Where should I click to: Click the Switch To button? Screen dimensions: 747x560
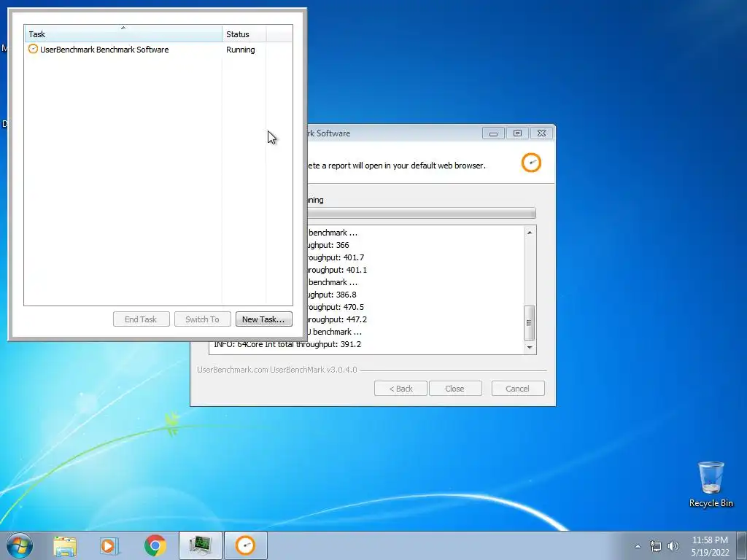[203, 319]
